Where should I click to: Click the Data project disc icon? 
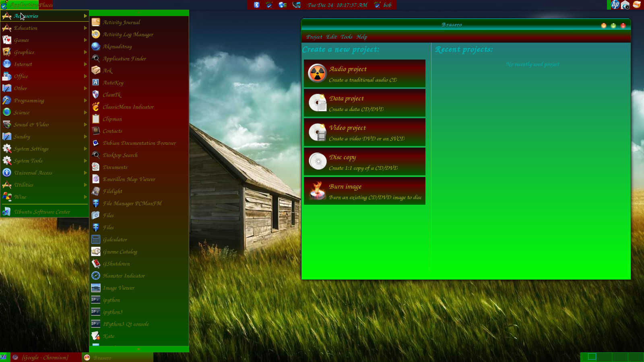click(317, 103)
